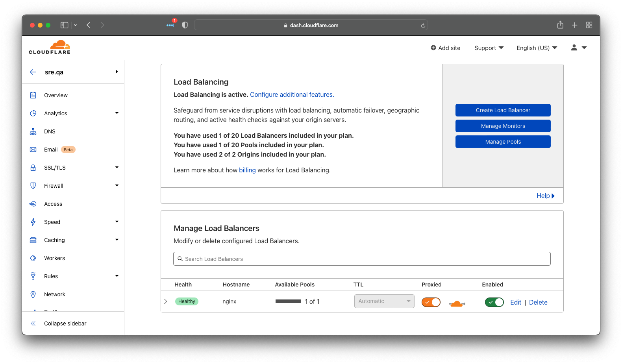The width and height of the screenshot is (622, 364).
Task: Reload the page via refresh icon
Action: [x=423, y=26]
